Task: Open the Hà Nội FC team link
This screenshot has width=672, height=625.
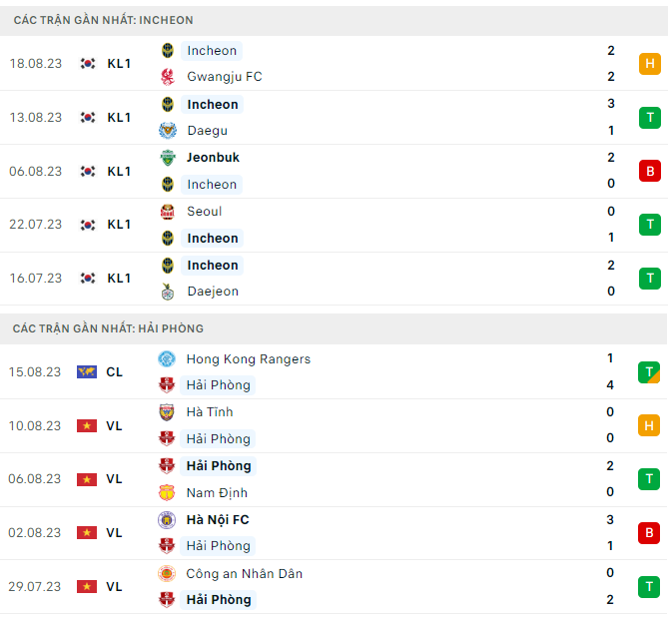Action: (218, 519)
